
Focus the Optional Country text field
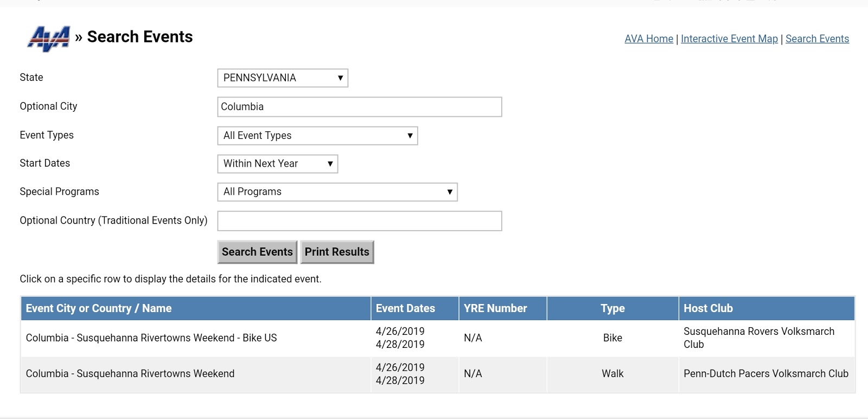(359, 221)
